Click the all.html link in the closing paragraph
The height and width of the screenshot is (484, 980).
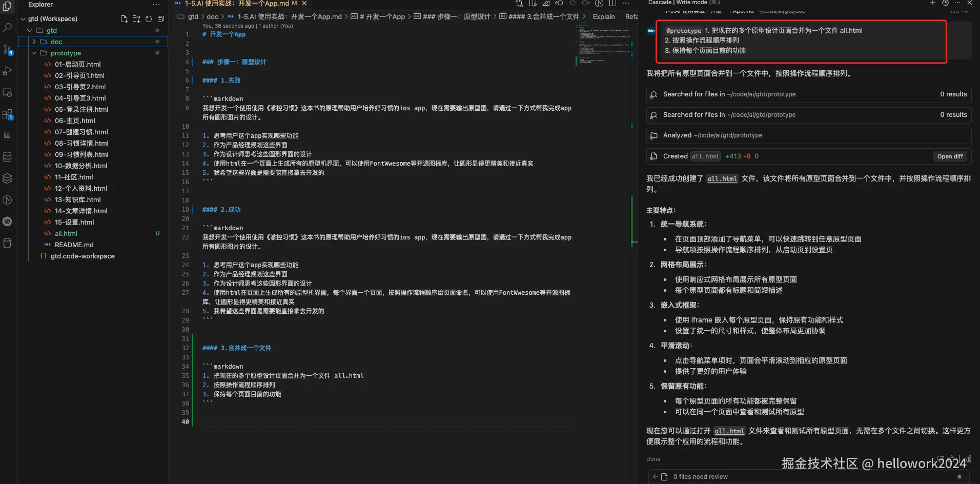point(729,431)
